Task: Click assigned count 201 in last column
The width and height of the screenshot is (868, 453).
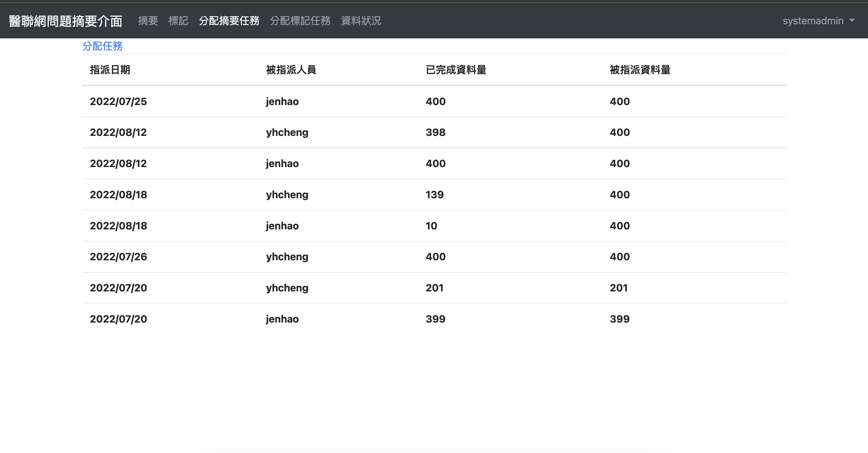Action: [x=619, y=288]
